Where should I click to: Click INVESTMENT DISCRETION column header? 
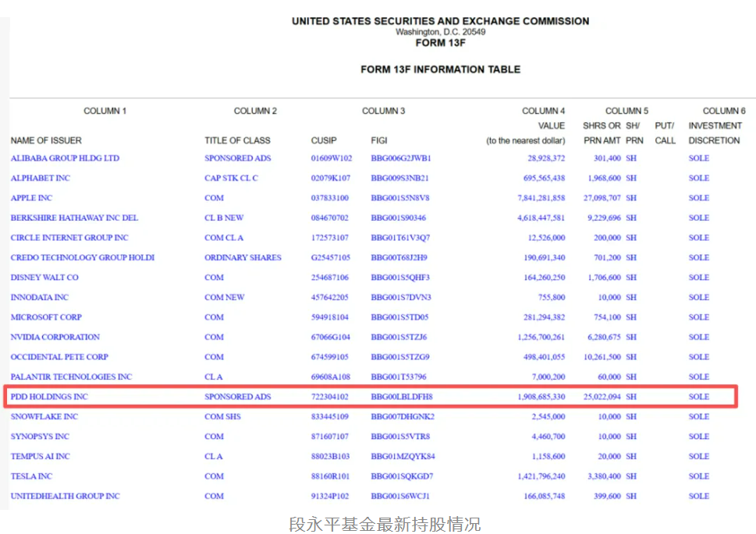[x=715, y=133]
